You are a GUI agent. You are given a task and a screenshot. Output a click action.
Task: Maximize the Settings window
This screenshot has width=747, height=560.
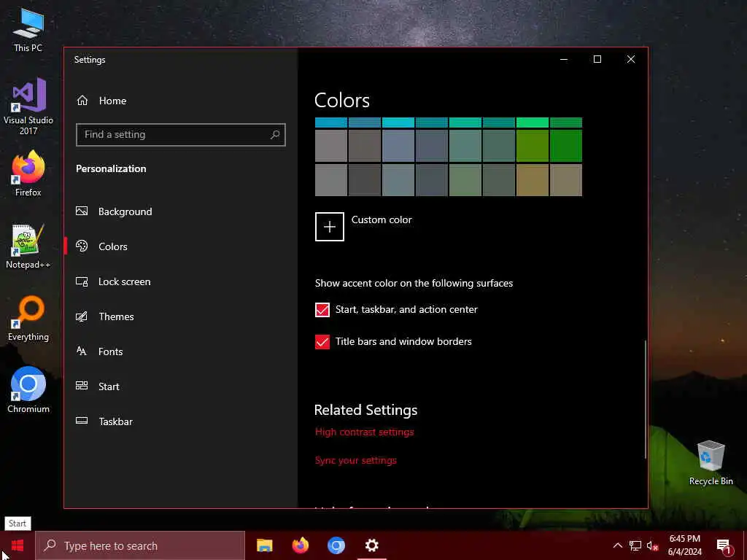(597, 59)
